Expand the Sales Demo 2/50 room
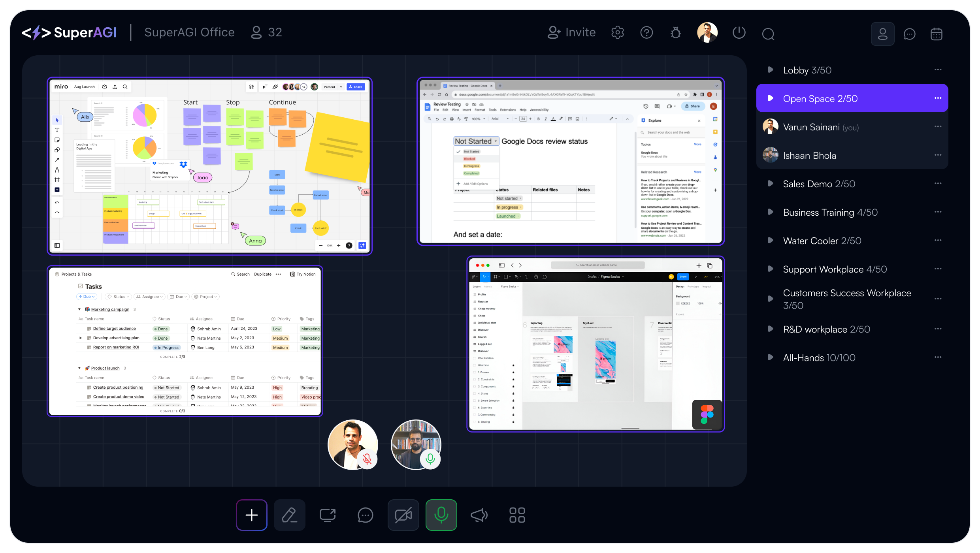980x553 pixels. 770,184
